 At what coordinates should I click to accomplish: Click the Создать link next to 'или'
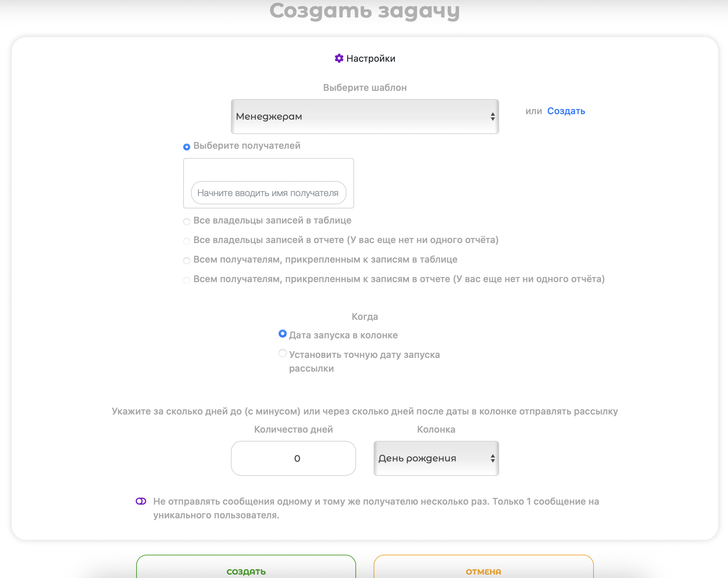[x=566, y=111]
